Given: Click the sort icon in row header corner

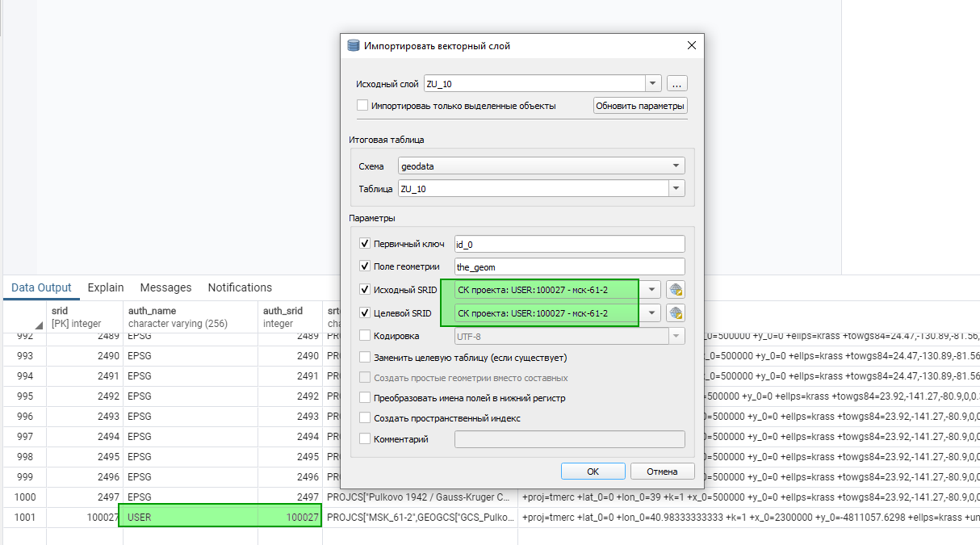Looking at the screenshot, I should point(38,325).
